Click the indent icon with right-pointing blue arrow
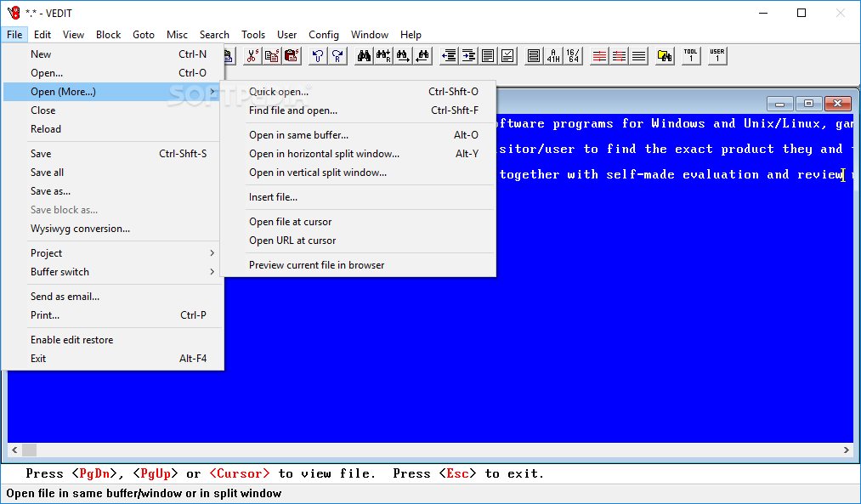861x504 pixels. click(x=468, y=55)
